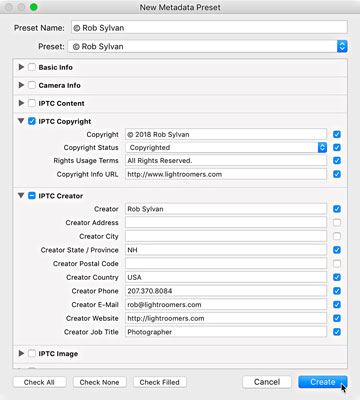Uncheck the Rights Usage Terms checkbox

point(337,161)
